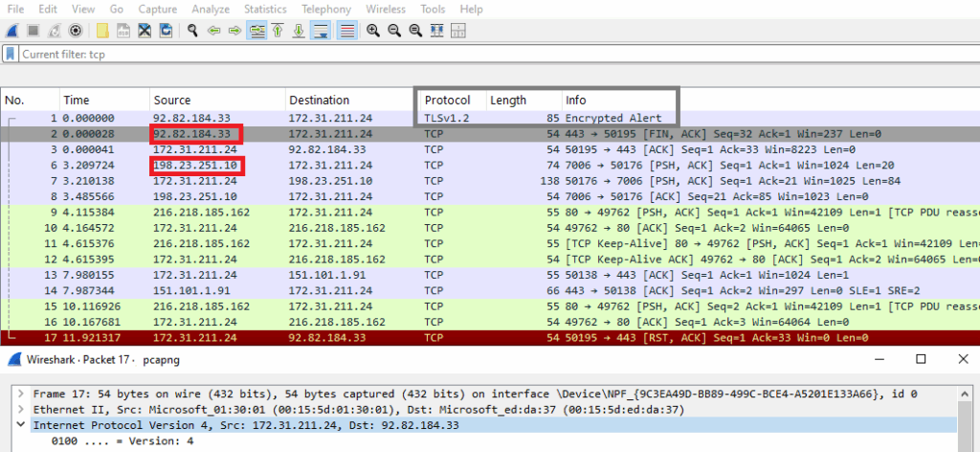Expand the Frame 17 details row
The height and width of the screenshot is (452, 980).
[21, 394]
